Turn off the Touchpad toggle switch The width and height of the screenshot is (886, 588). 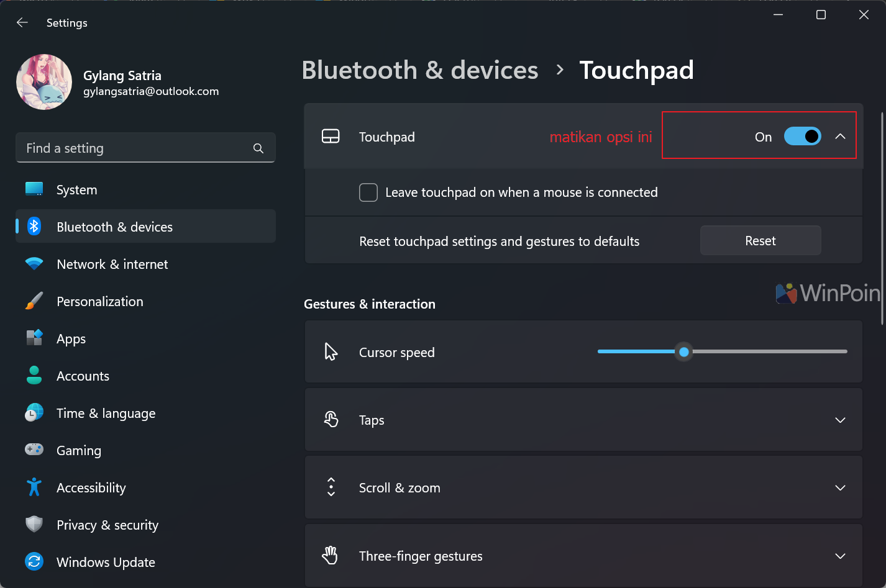coord(802,137)
